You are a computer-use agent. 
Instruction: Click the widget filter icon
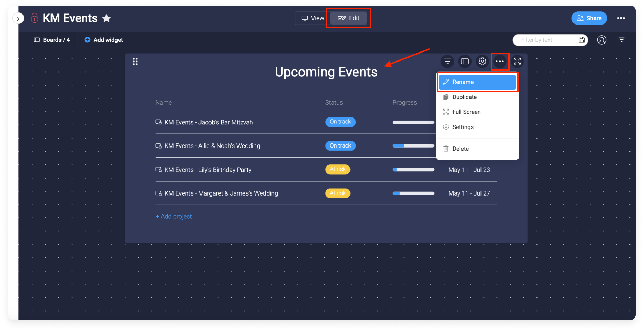coord(447,62)
